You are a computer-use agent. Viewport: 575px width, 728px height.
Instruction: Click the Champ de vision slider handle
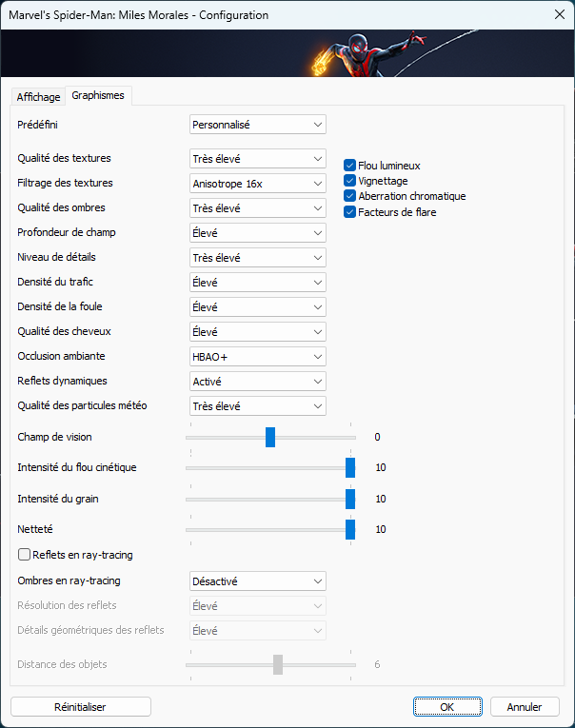(270, 438)
